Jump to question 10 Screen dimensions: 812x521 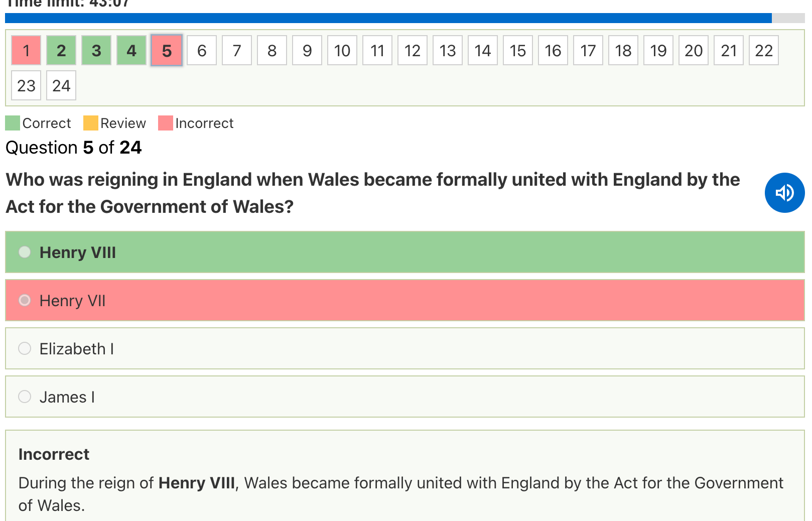pyautogui.click(x=342, y=50)
